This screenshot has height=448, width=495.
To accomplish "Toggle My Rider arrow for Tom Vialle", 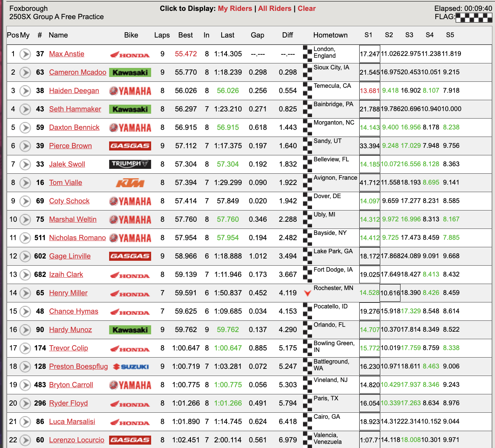I will [x=25, y=183].
